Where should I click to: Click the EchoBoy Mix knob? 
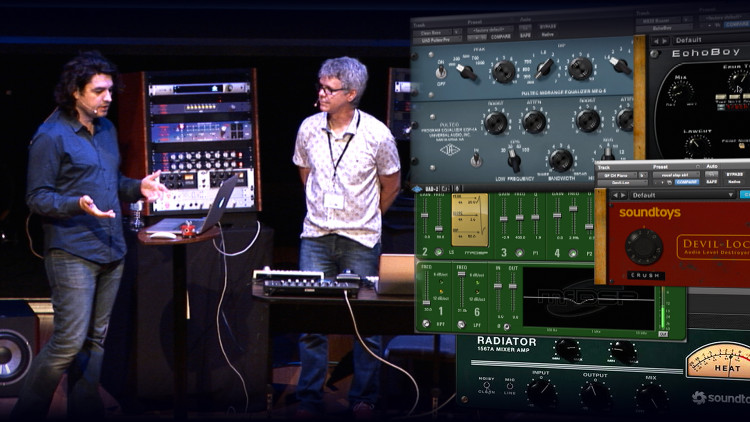point(681,93)
